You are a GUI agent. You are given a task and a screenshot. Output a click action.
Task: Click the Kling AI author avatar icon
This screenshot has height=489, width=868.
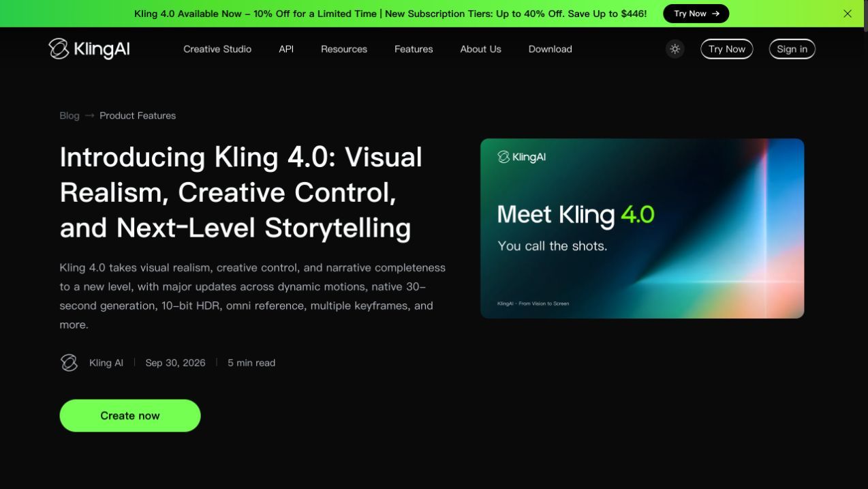pos(69,363)
